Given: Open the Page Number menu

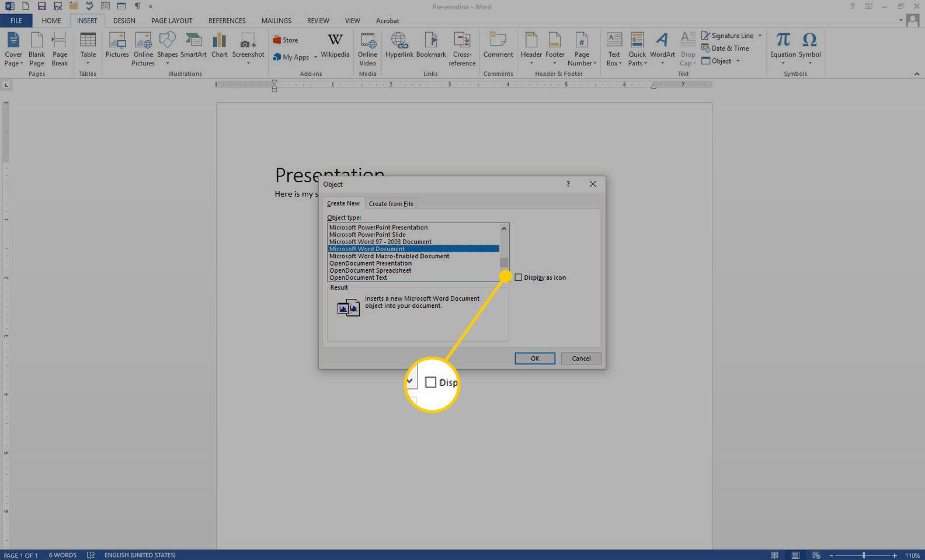Looking at the screenshot, I should pos(582,49).
